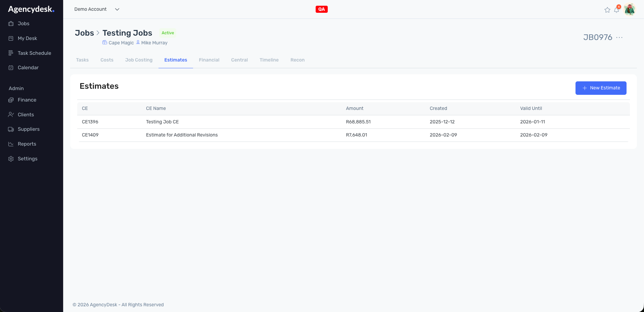This screenshot has height=312, width=644.
Task: Open the Calendar icon in sidebar
Action: point(11,68)
